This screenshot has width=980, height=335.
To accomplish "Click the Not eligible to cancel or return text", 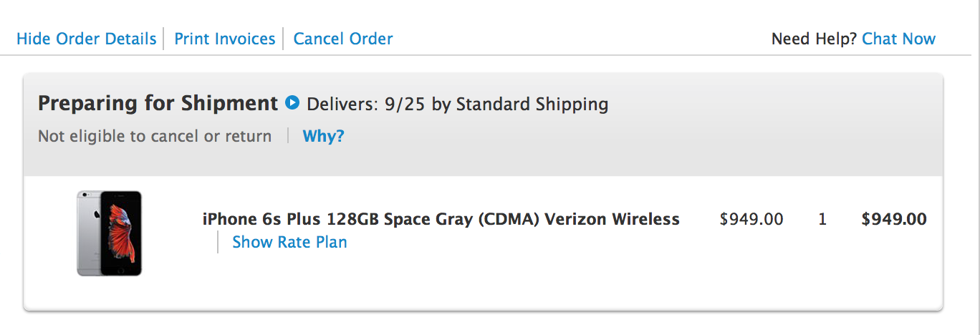I will (155, 136).
